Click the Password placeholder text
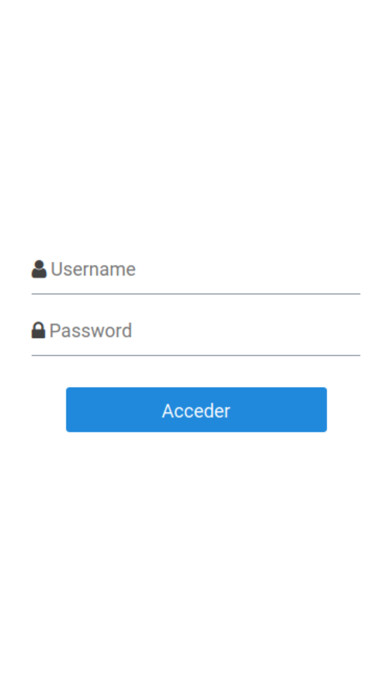Viewport: 392px width, 696px height. pyautogui.click(x=91, y=331)
